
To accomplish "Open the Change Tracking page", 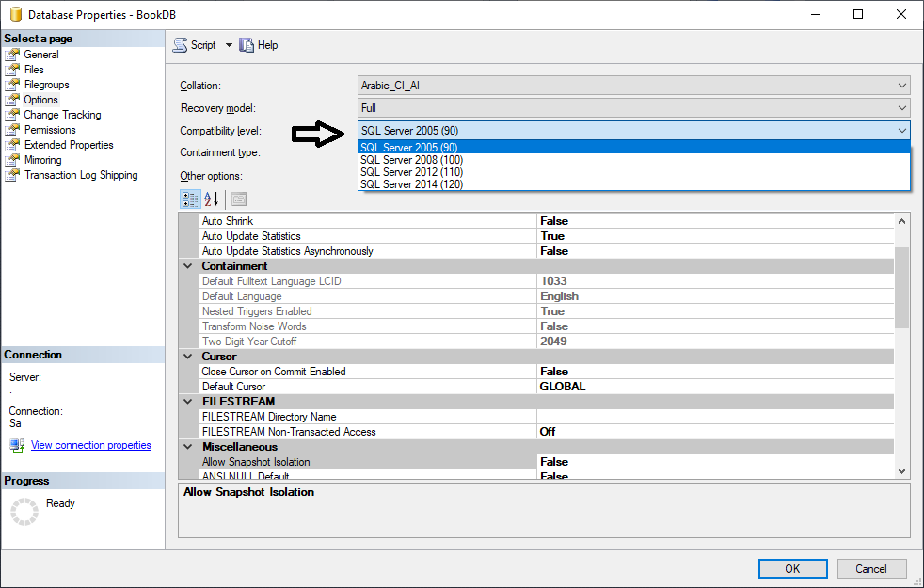I will pyautogui.click(x=62, y=115).
